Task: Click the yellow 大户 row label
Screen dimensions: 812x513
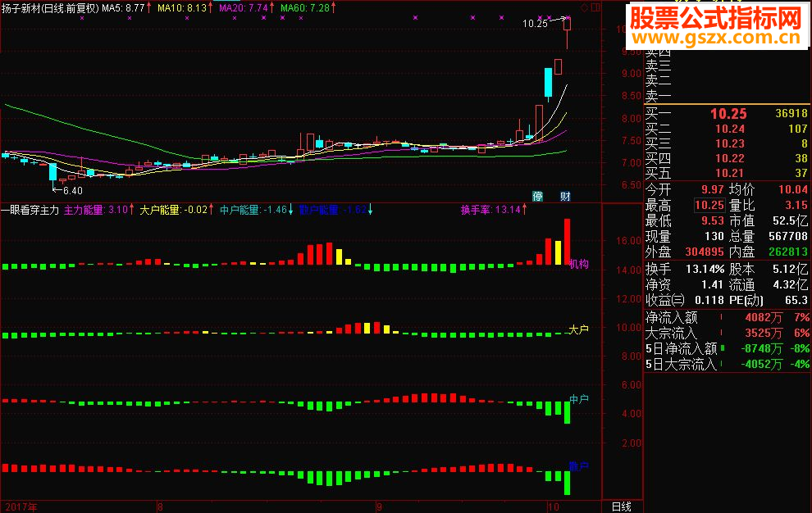Action: point(578,329)
